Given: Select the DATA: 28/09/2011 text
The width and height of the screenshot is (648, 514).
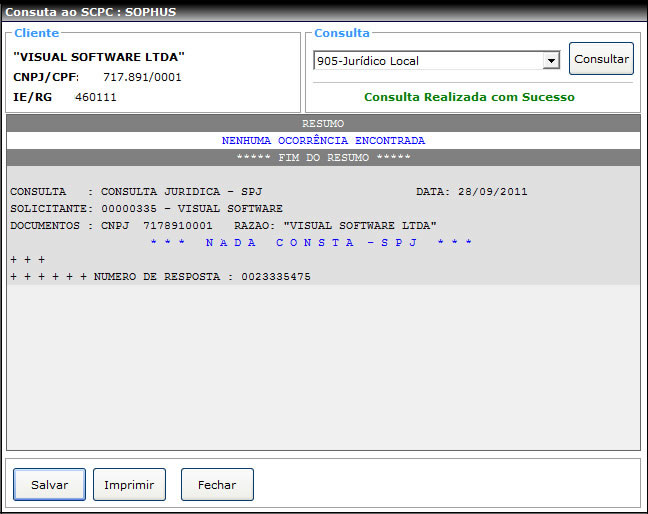Looking at the screenshot, I should click(472, 192).
